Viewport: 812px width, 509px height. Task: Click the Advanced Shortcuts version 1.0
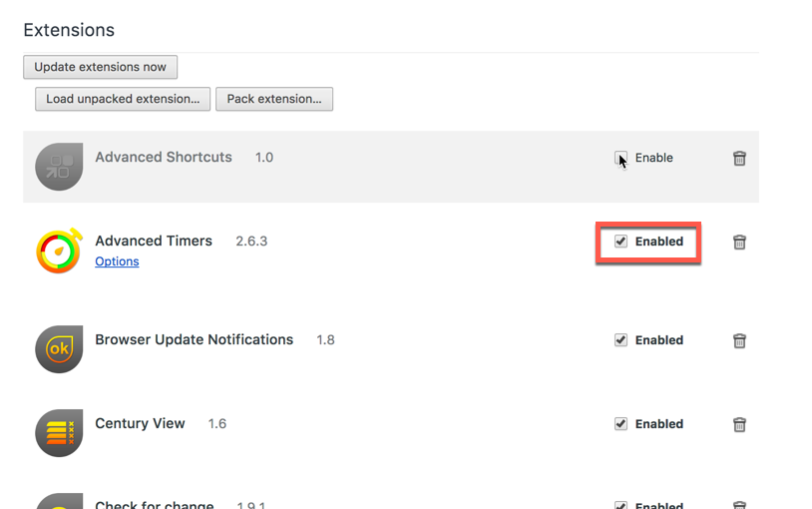coord(264,158)
